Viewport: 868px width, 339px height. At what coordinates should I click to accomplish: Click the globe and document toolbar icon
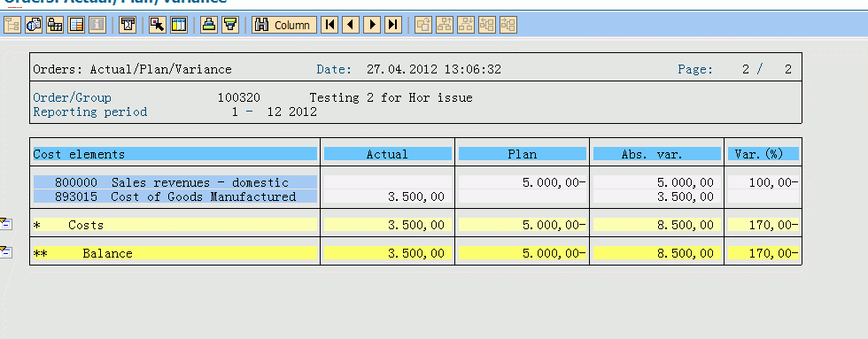(34, 25)
